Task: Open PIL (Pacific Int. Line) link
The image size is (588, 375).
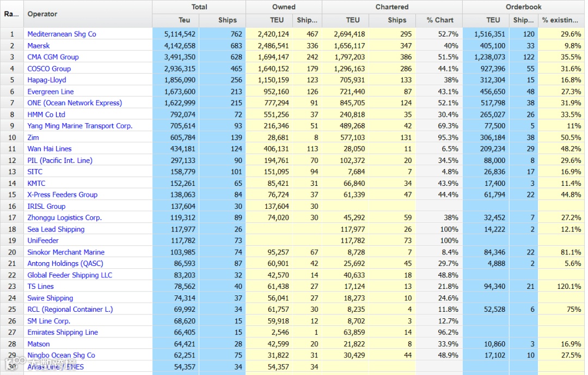Action: (60, 160)
